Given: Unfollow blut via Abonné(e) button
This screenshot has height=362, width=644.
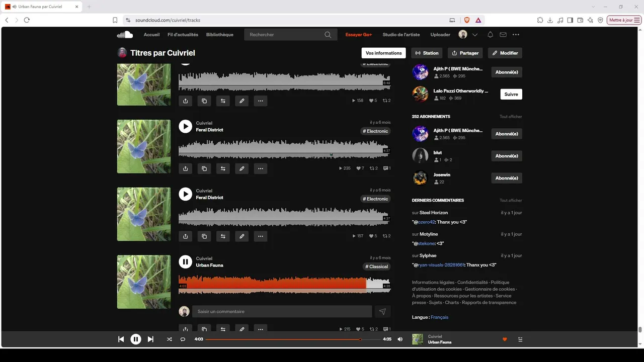Looking at the screenshot, I should coord(507,156).
